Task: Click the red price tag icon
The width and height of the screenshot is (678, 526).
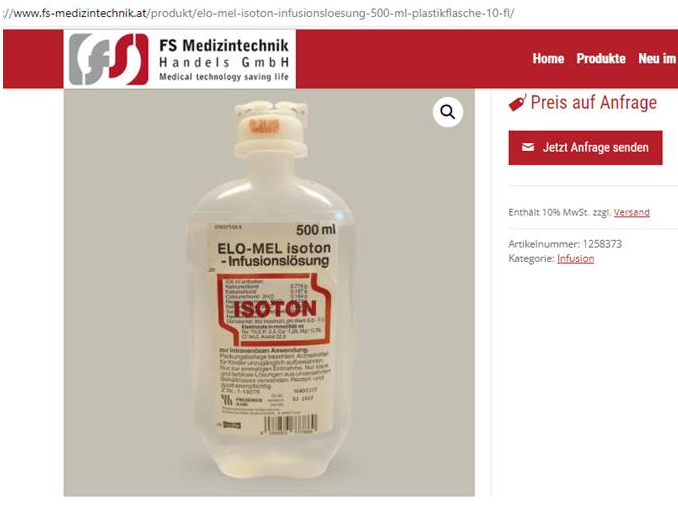Action: point(517,103)
